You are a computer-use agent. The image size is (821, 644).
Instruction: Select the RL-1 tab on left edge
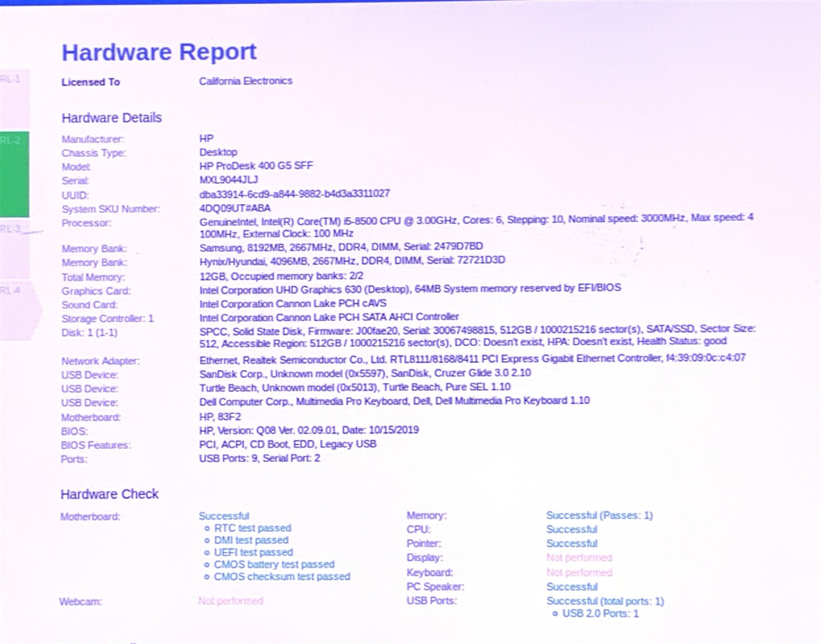pyautogui.click(x=13, y=97)
